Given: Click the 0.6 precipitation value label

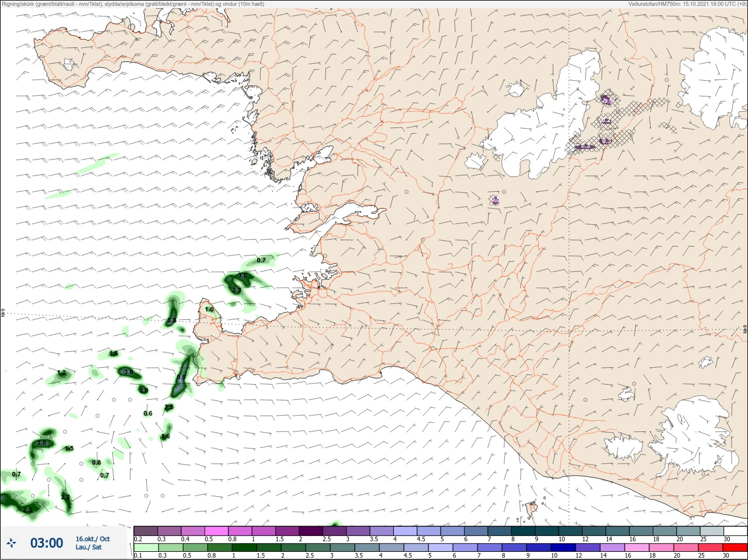Looking at the screenshot, I should point(148,413).
